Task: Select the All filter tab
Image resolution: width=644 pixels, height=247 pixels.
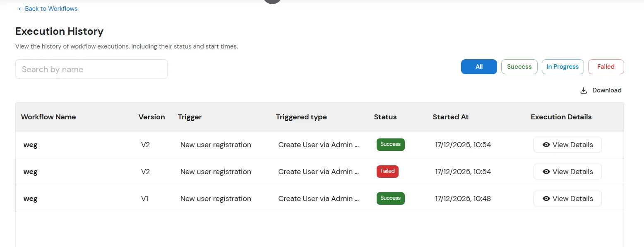Action: (x=478, y=66)
